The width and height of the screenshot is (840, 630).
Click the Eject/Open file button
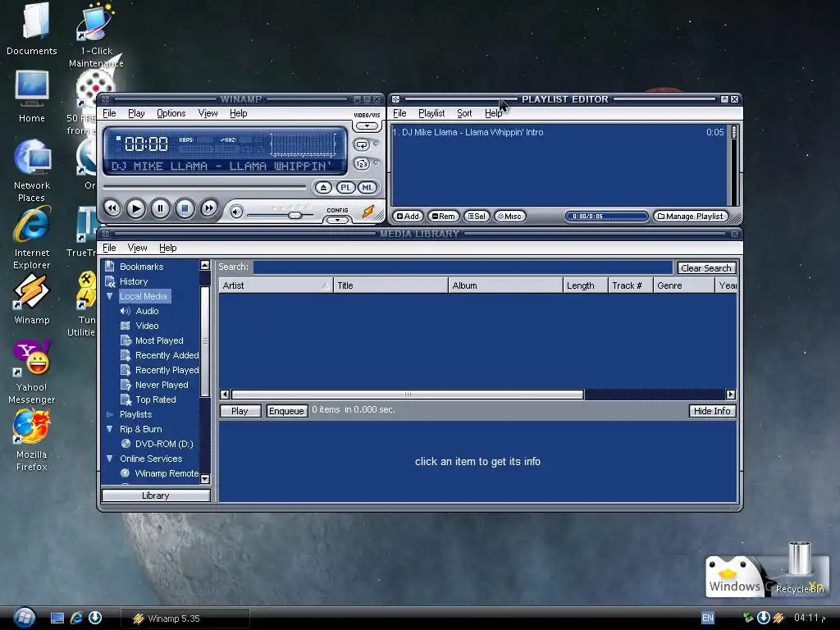tap(323, 188)
